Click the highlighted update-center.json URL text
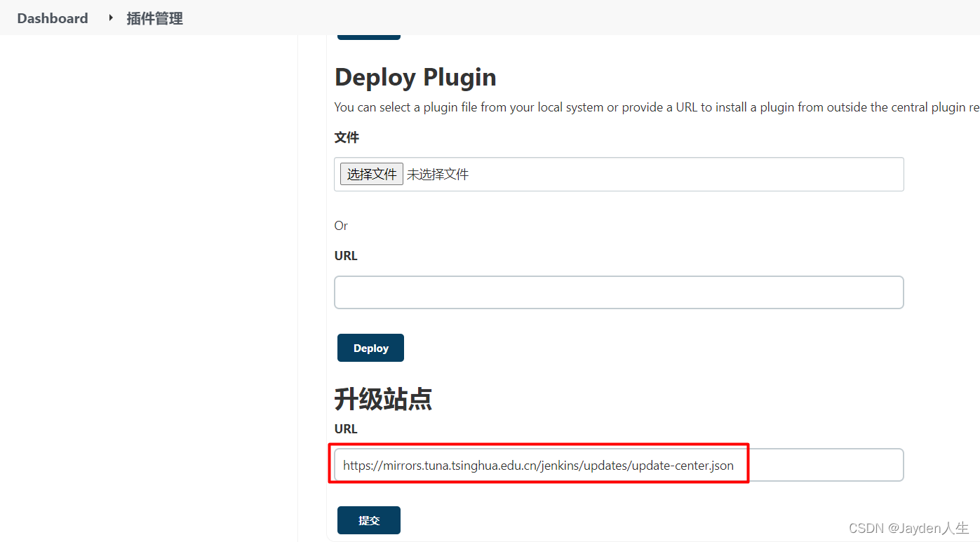980x542 pixels. pyautogui.click(x=537, y=465)
